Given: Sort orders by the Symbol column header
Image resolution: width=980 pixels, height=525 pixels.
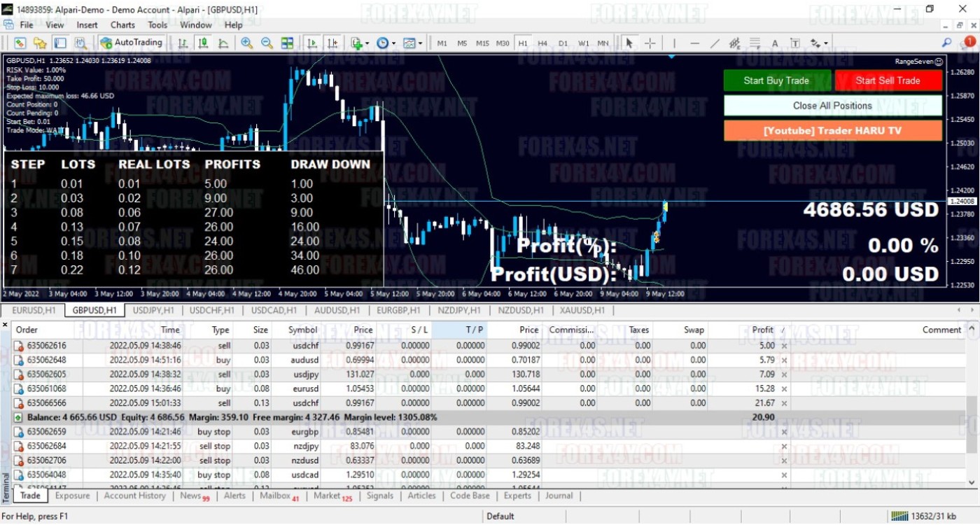Looking at the screenshot, I should point(302,330).
